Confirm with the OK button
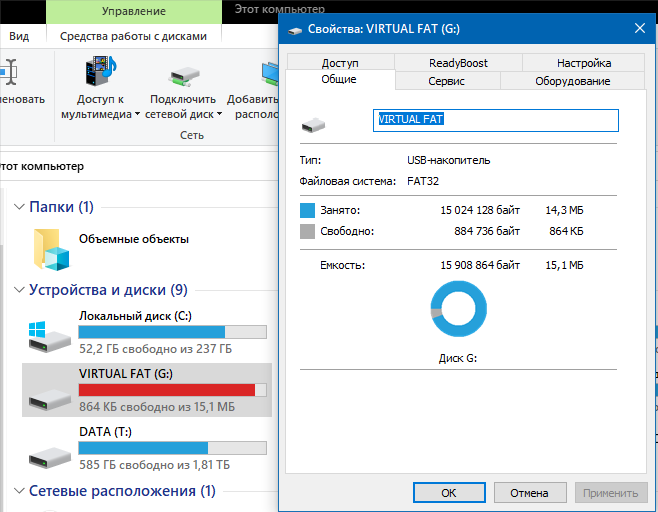The height and width of the screenshot is (512, 658). (x=449, y=492)
